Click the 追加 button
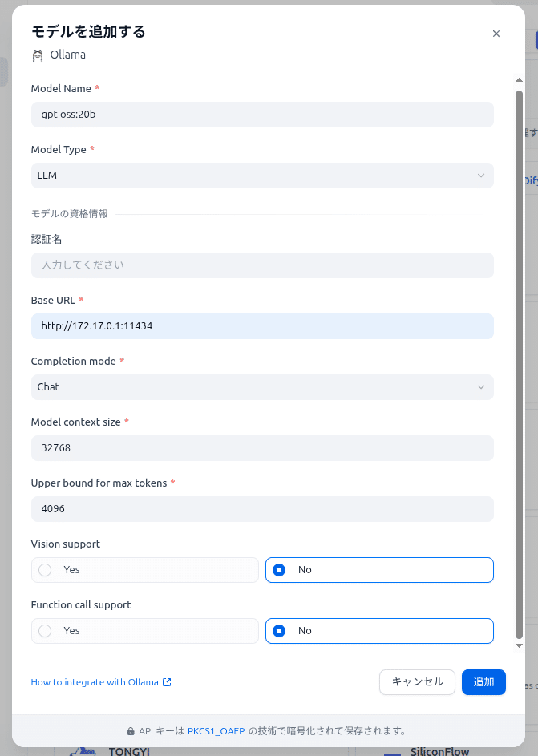The height and width of the screenshot is (756, 538). point(483,682)
